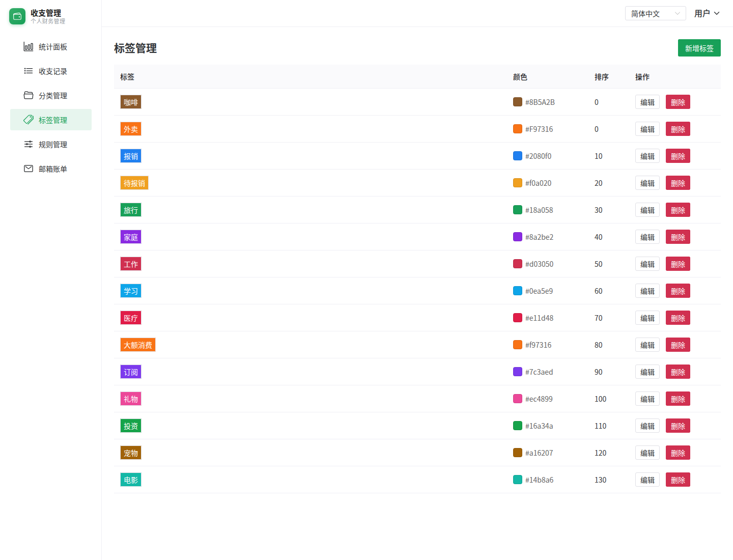This screenshot has width=733, height=560.
Task: Edit the 医疗 tag
Action: tap(647, 318)
